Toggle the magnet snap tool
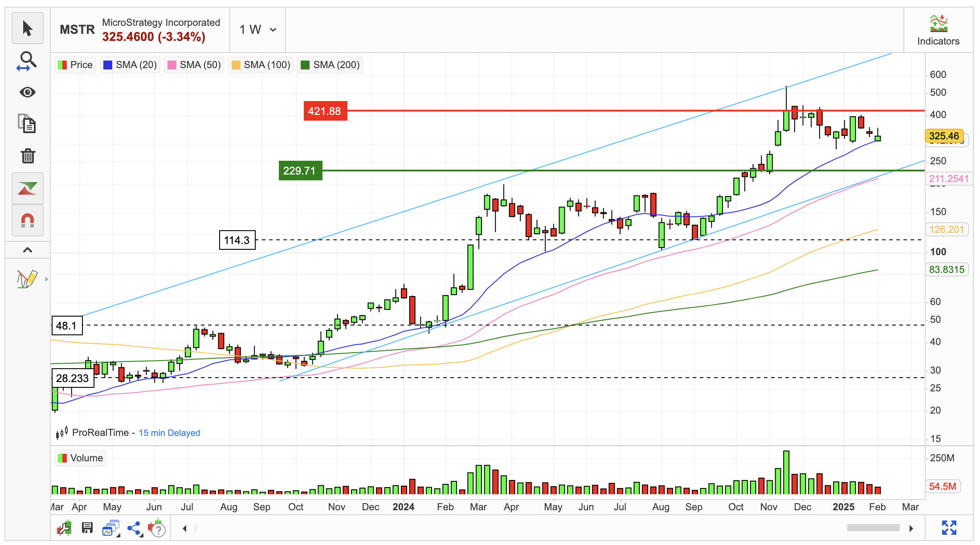This screenshot has width=980, height=545. click(28, 220)
